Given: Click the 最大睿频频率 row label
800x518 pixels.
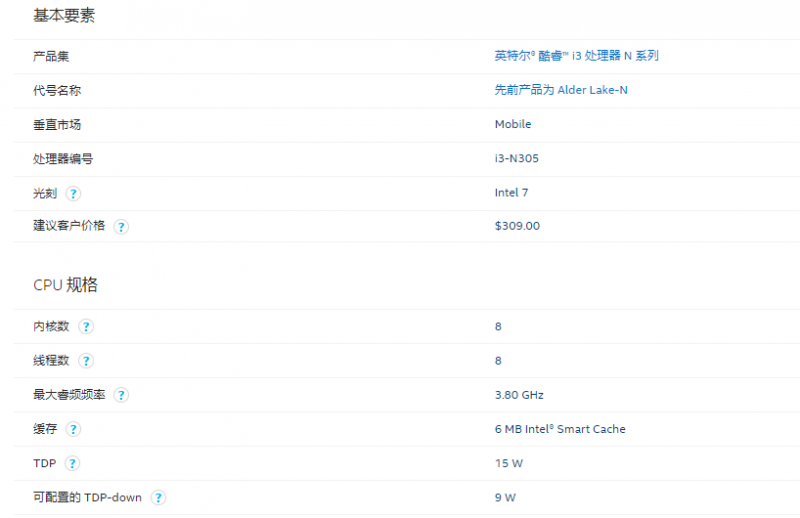Looking at the screenshot, I should point(69,395).
